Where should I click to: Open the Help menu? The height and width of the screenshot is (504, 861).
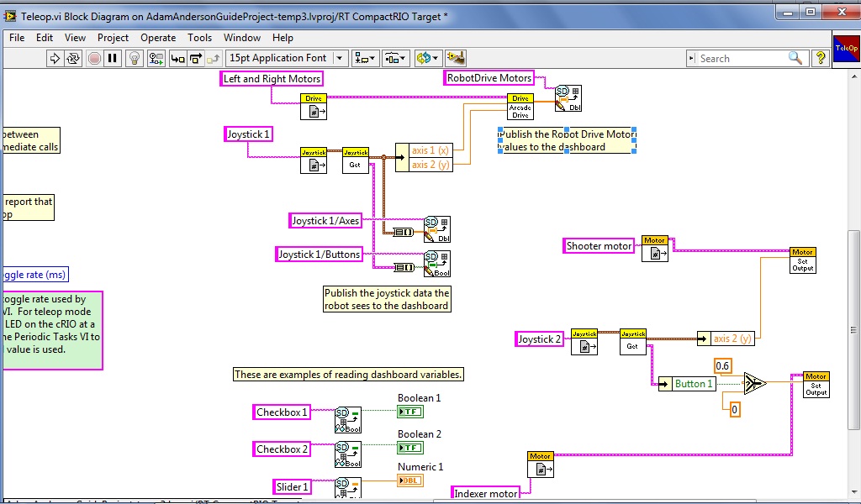283,38
